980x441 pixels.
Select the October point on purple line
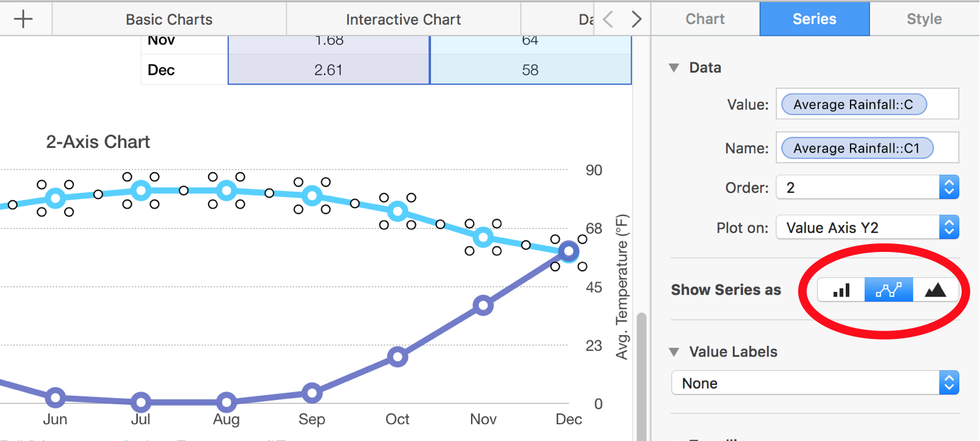click(398, 357)
